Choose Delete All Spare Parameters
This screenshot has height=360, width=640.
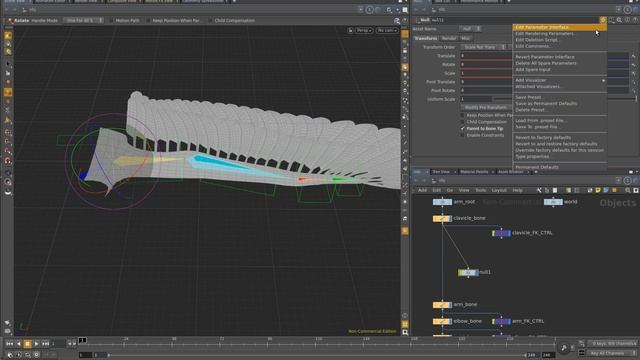(x=560, y=63)
